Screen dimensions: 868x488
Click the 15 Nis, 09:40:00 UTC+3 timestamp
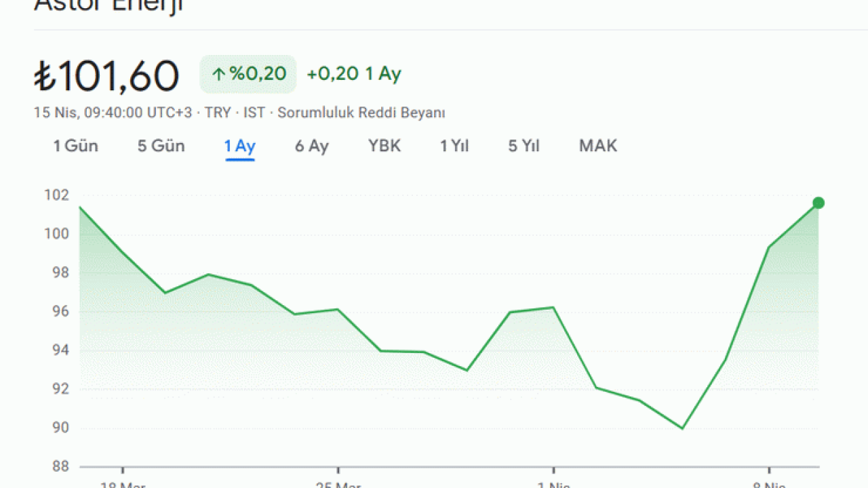click(113, 113)
